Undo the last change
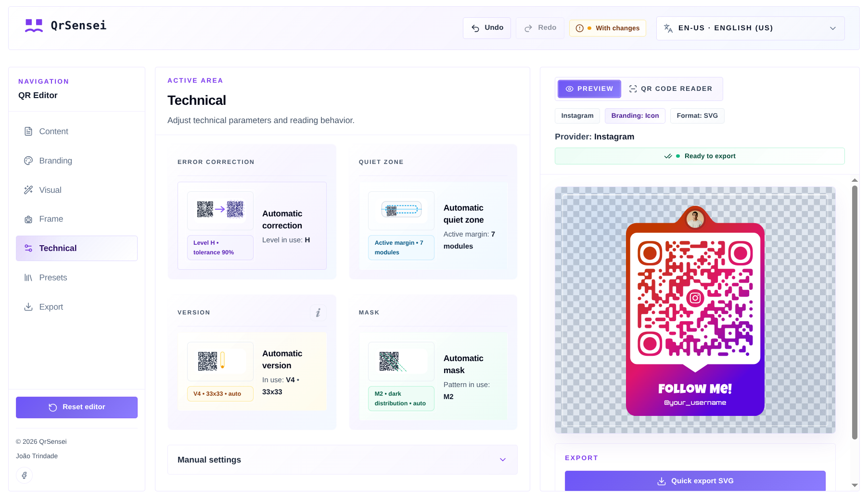The image size is (868, 501). (x=487, y=28)
